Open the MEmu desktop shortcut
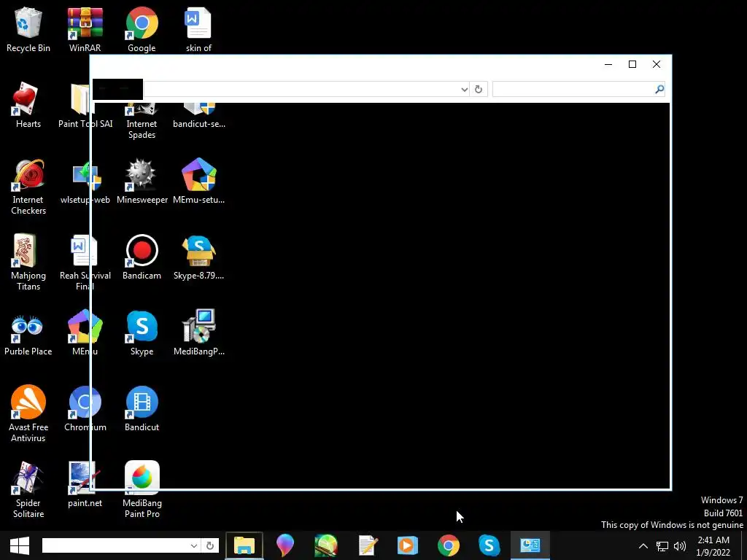Screen dimensions: 747x560 [x=85, y=332]
